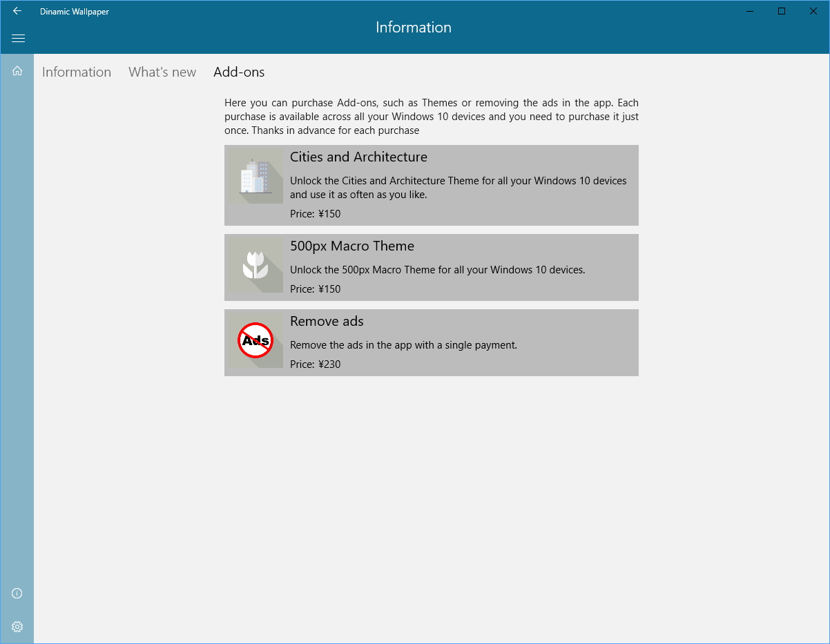Switch to the What's new tab
The height and width of the screenshot is (644, 830).
click(162, 72)
